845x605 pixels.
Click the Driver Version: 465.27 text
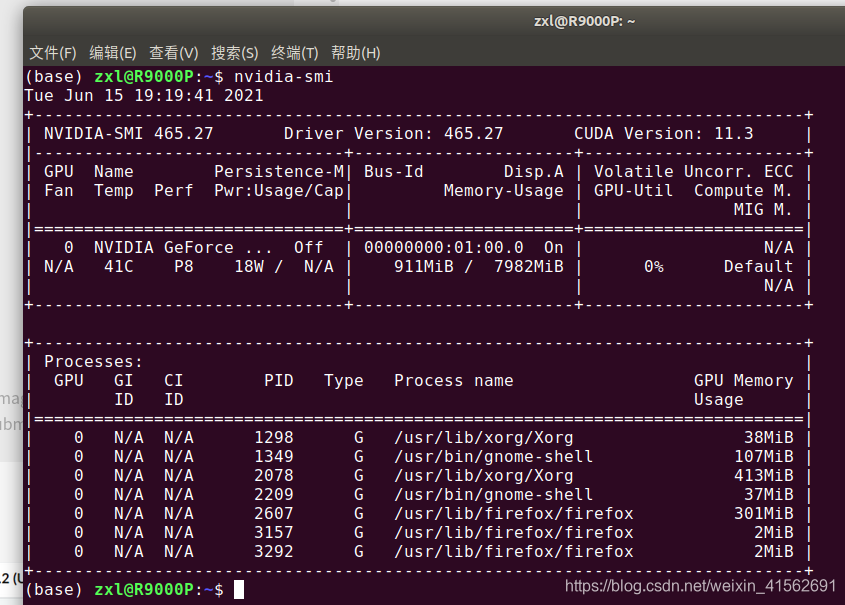[x=393, y=134]
